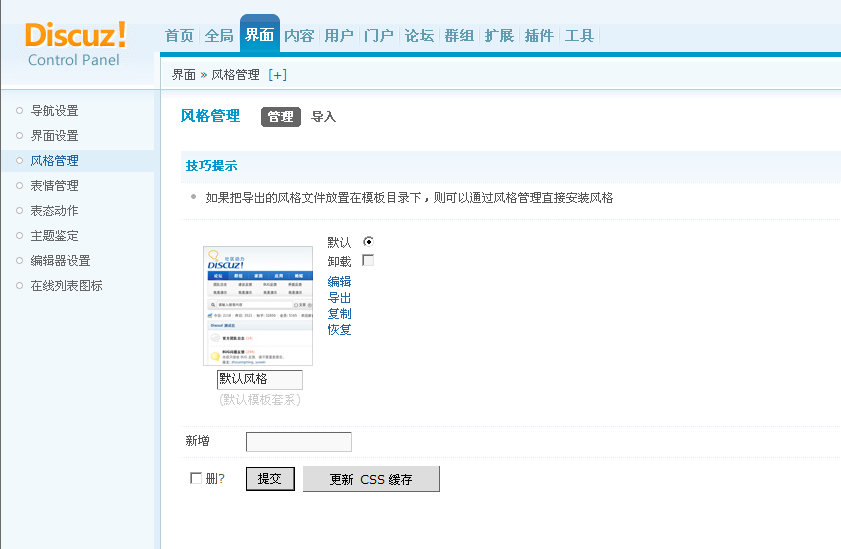Open the 插件 top menu
The image size is (841, 549).
point(539,36)
